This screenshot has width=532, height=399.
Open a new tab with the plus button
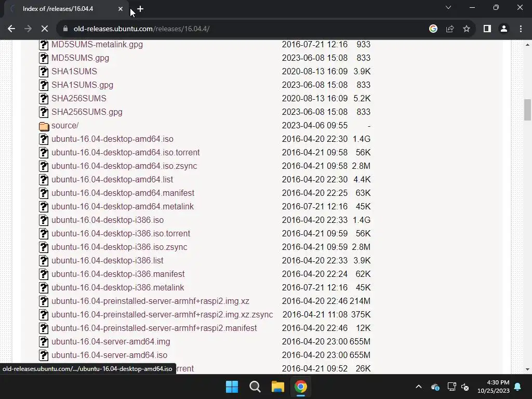click(x=140, y=9)
